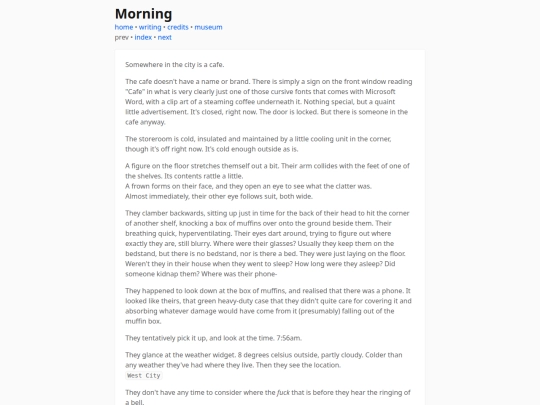Open the home link
The height and width of the screenshot is (405, 540).
[124, 27]
